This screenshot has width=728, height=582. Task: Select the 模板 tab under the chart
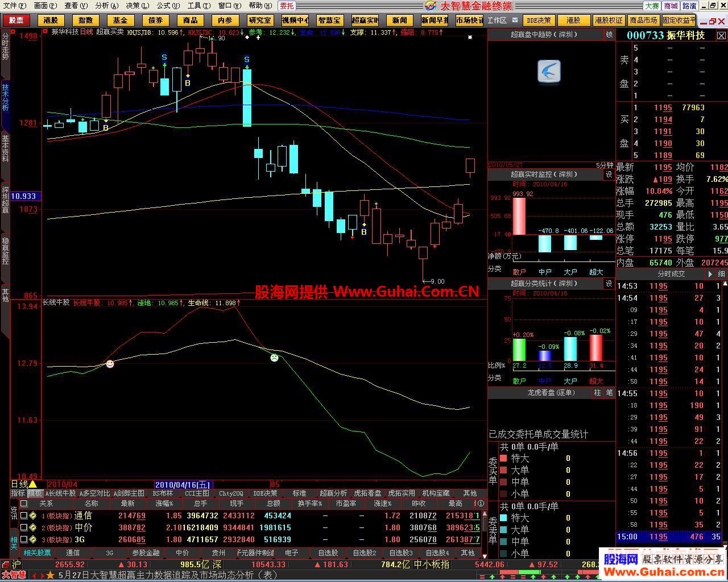click(35, 493)
